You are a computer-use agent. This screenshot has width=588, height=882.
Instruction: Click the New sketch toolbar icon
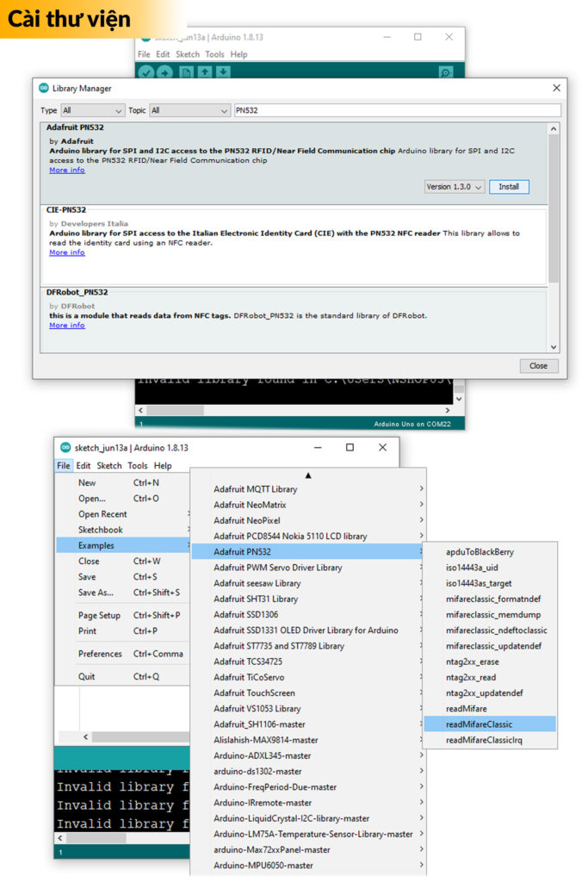(187, 72)
